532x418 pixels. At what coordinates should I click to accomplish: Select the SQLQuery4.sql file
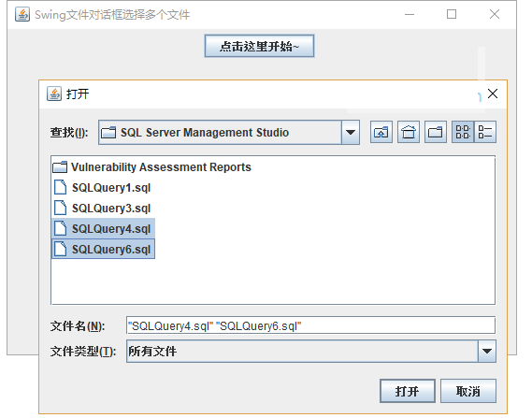click(103, 228)
